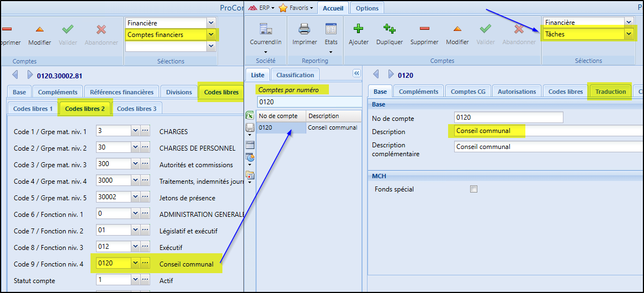Expand the Tâches selection dropdown
644x293 pixels.
click(x=628, y=34)
